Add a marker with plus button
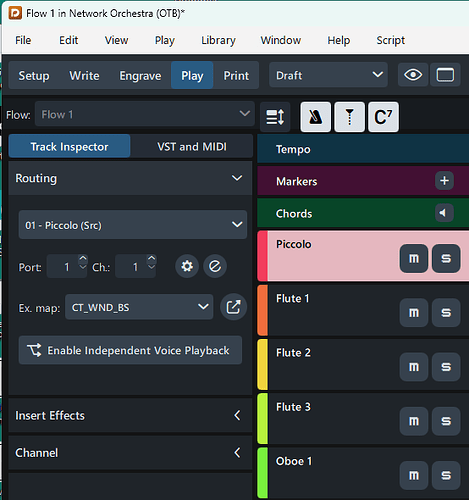This screenshot has width=469, height=500. point(444,181)
